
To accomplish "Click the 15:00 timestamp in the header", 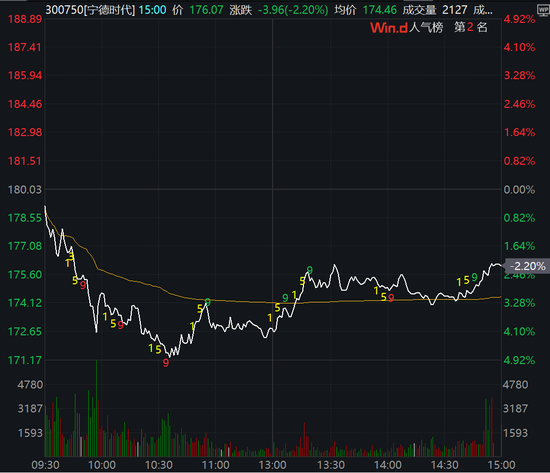I will pyautogui.click(x=152, y=10).
